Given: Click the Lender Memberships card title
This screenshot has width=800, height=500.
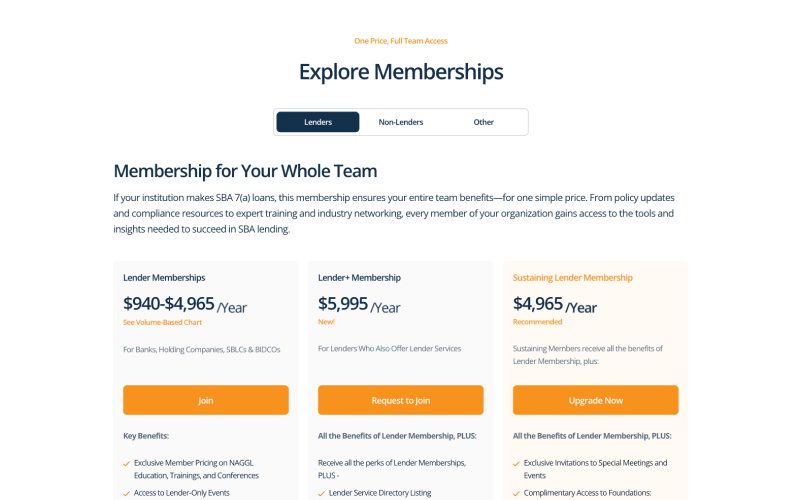Looking at the screenshot, I should coord(164,278).
